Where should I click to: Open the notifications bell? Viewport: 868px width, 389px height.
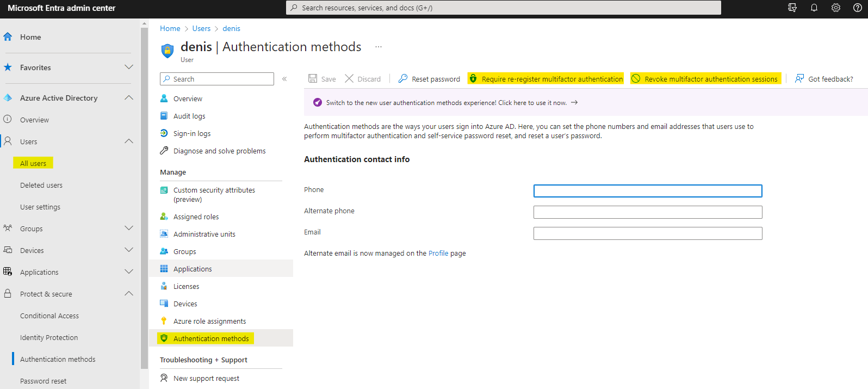click(x=814, y=8)
